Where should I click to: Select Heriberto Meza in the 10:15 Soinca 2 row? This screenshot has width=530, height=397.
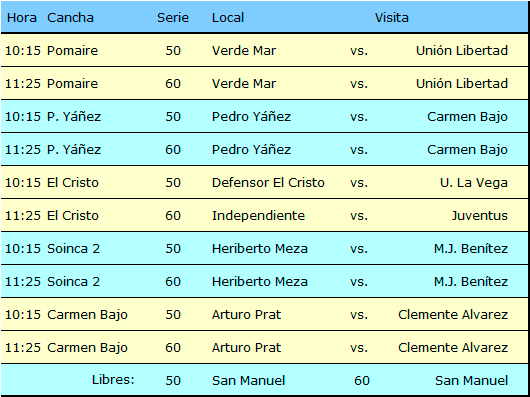260,249
